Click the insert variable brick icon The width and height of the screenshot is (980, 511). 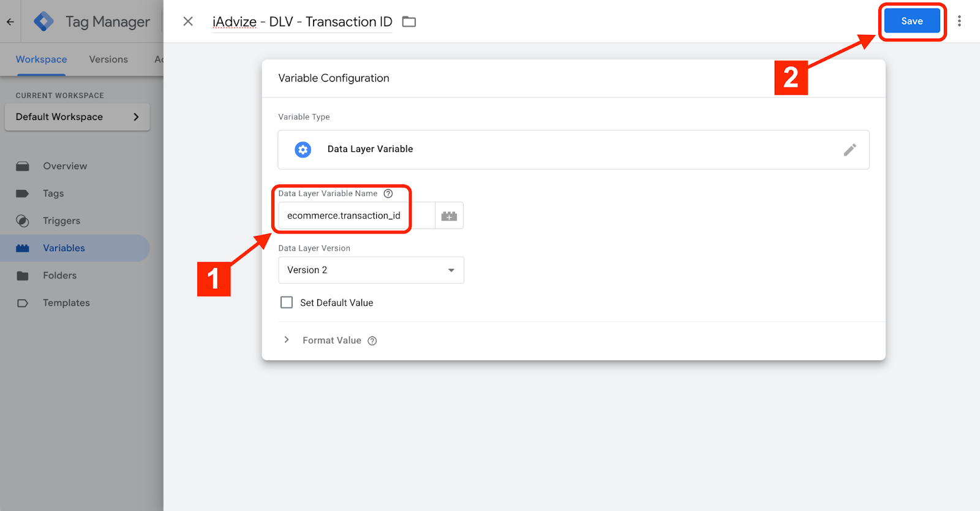point(449,216)
